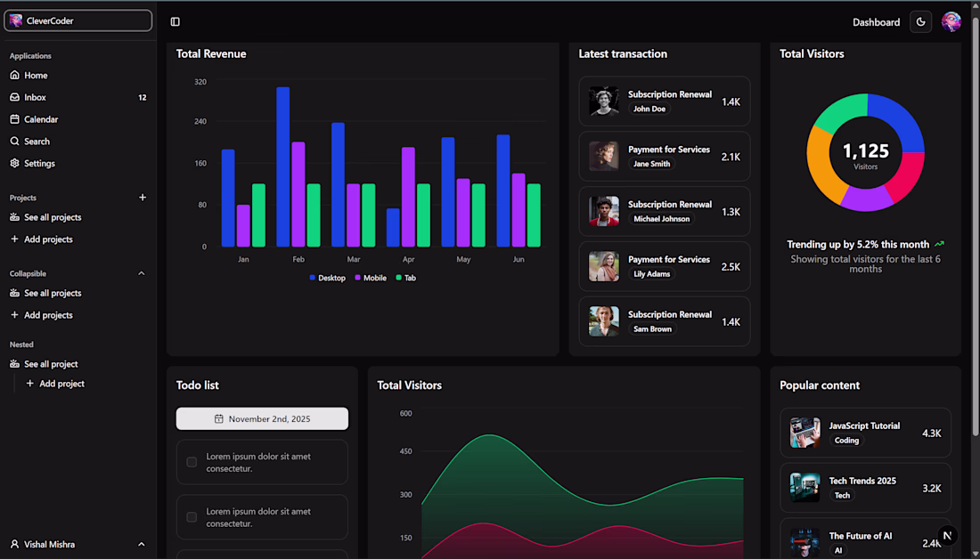Click The Future of AI title
This screenshot has height=559, width=980.
point(860,536)
